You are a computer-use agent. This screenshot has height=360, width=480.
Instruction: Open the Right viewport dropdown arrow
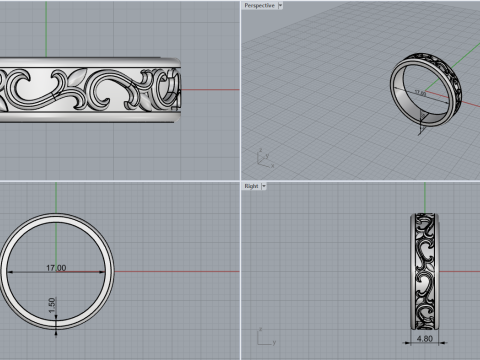pos(264,186)
